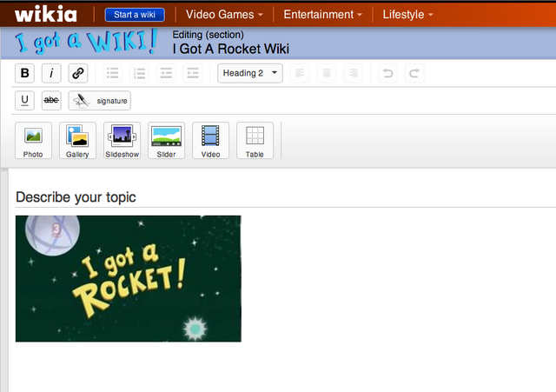The height and width of the screenshot is (392, 556).
Task: Redo the last edit
Action: [x=414, y=73]
